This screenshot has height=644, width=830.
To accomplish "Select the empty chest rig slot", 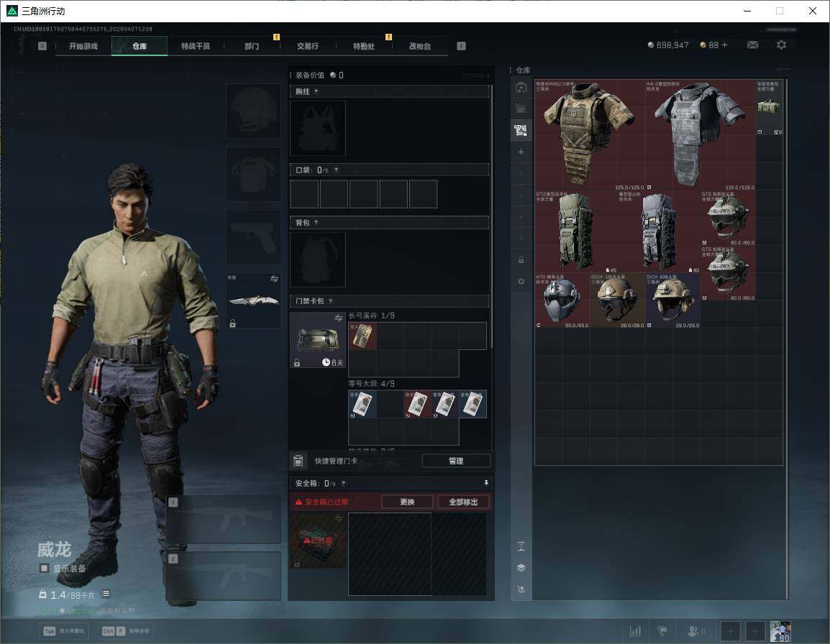I will pyautogui.click(x=318, y=128).
